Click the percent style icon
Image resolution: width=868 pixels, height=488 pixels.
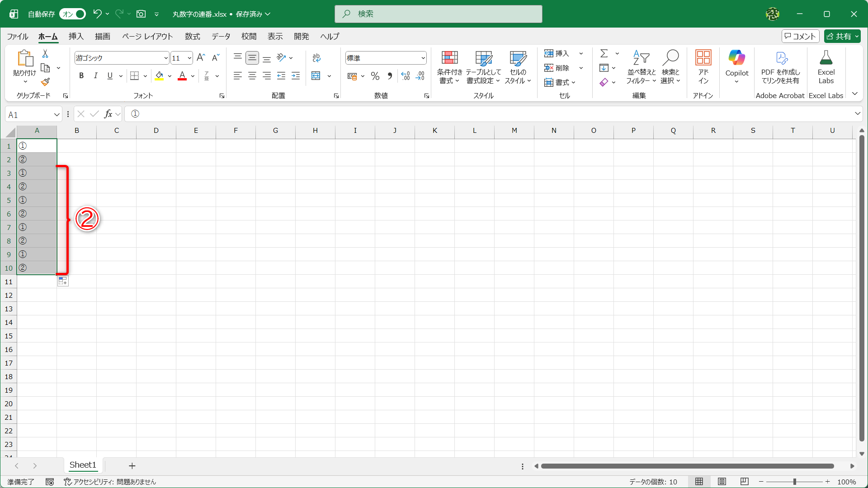[375, 76]
